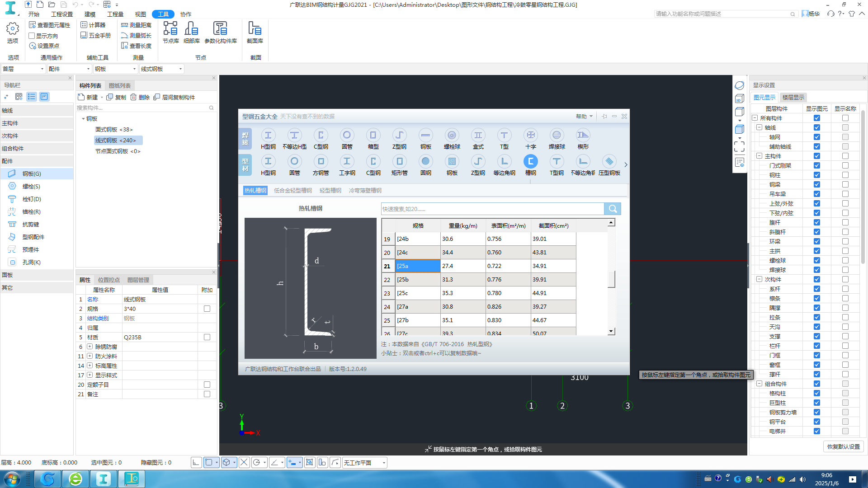Enable 显示名称 for 轴线
This screenshot has width=868, height=488.
point(845,127)
